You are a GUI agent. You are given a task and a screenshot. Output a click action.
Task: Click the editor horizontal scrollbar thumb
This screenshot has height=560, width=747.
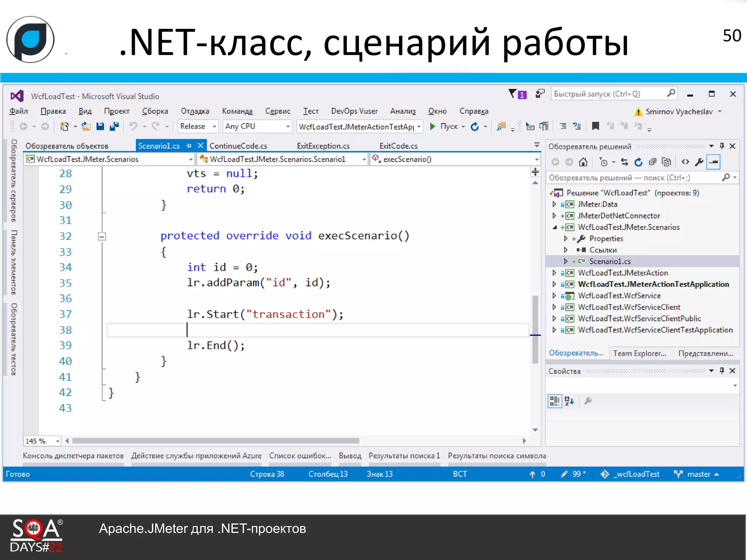216,441
